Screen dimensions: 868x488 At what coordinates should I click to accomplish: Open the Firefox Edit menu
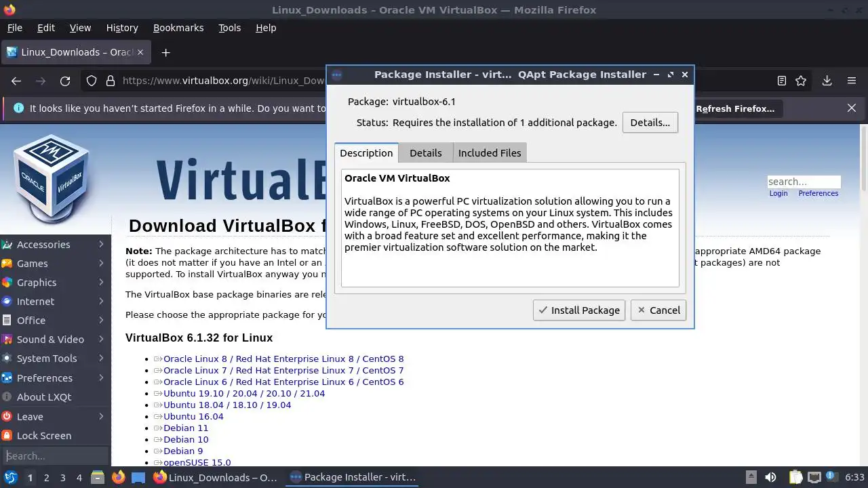pyautogui.click(x=46, y=28)
